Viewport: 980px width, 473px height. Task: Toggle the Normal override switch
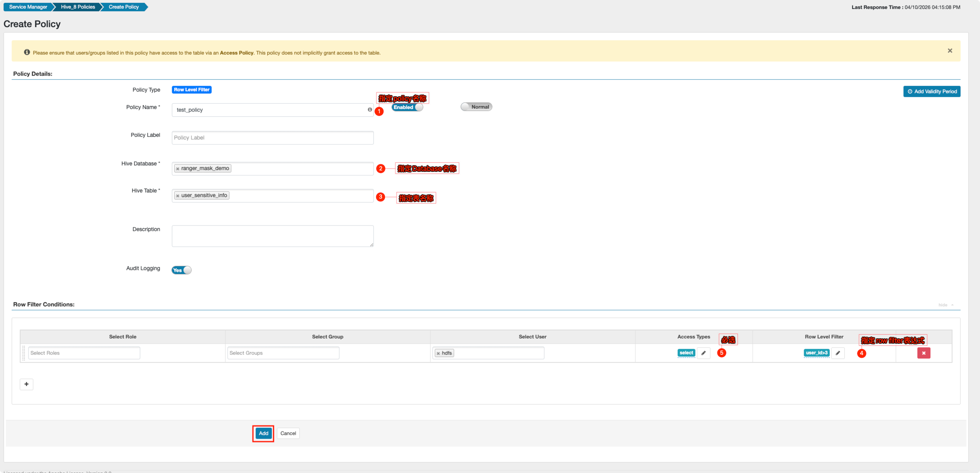pos(476,107)
